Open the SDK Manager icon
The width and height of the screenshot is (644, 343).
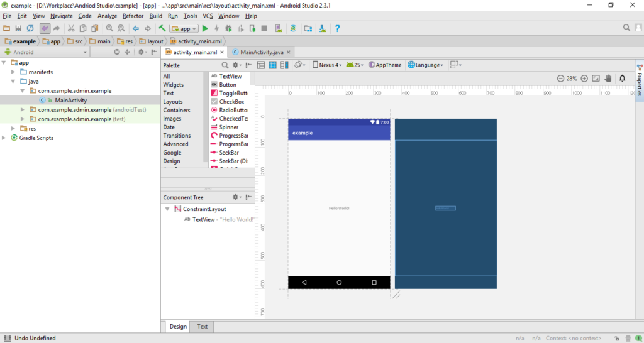pyautogui.click(x=323, y=28)
